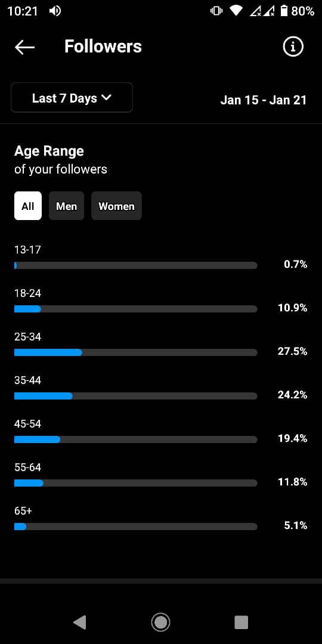The image size is (322, 644).
Task: Open the info circle icon
Action: pyautogui.click(x=293, y=47)
